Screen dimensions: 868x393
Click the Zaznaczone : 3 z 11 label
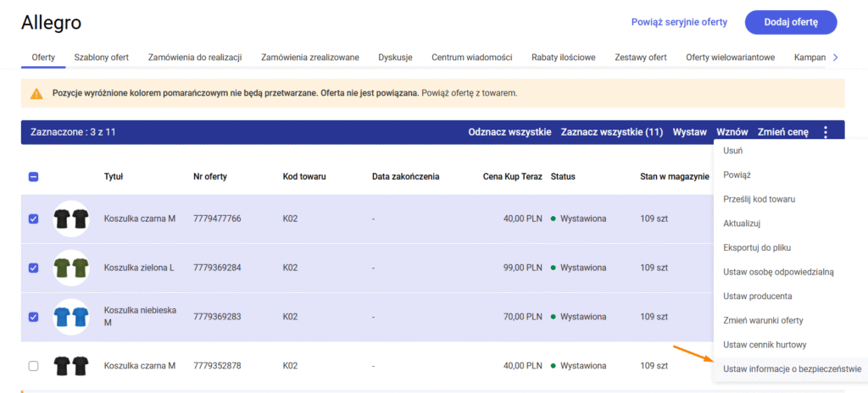click(x=73, y=132)
